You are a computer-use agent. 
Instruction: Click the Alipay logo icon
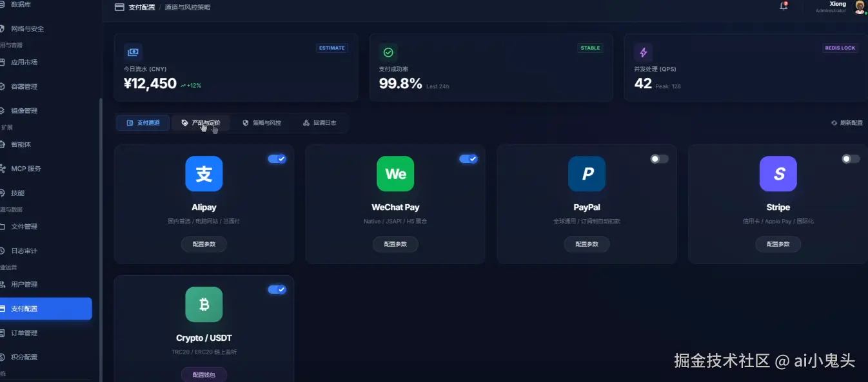pos(204,174)
